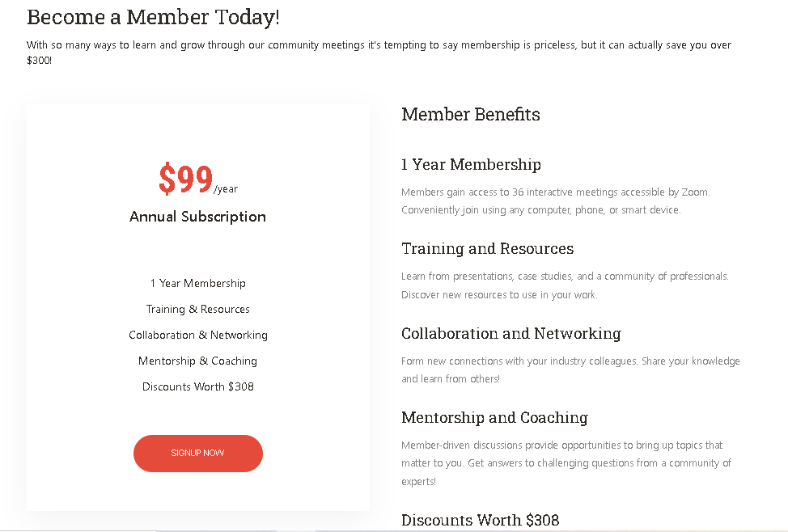Click the Member Benefits heading
This screenshot has width=788, height=532.
click(x=470, y=115)
